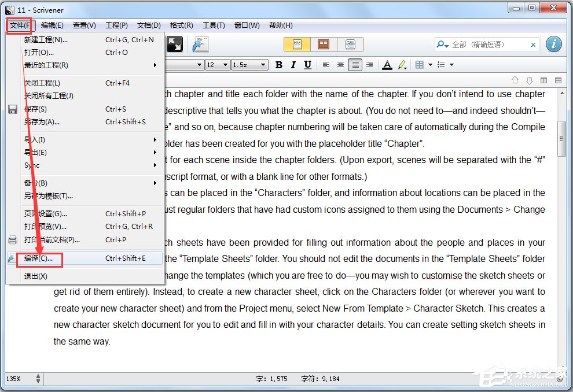Toggle bold formatting

point(279,65)
